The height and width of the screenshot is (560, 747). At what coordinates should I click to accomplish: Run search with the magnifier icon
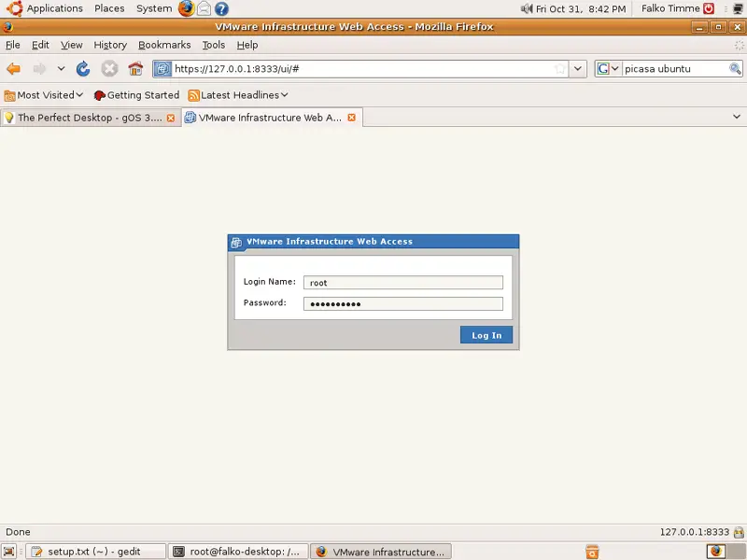pos(735,68)
